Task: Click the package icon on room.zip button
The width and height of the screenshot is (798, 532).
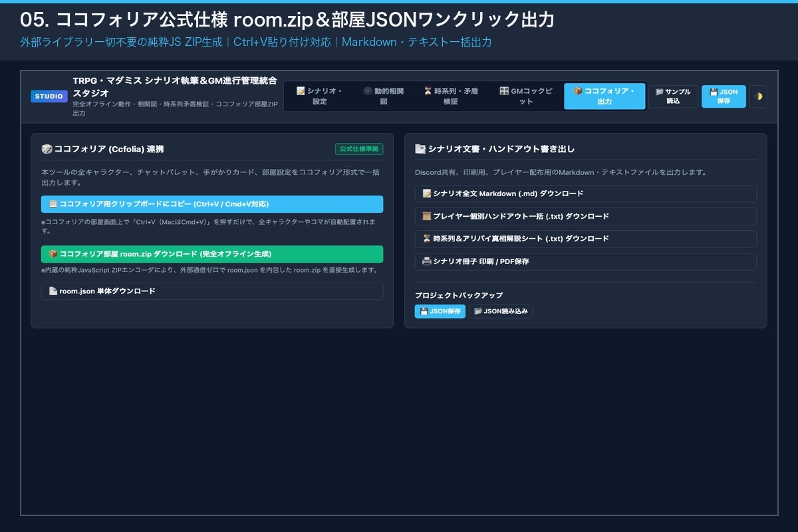Action: tap(53, 254)
